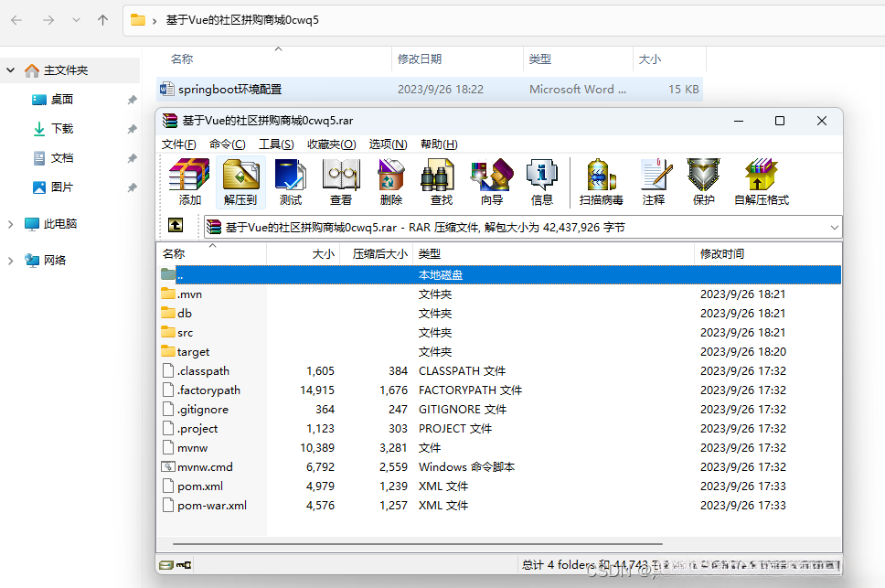
Task: Click the Scan Virus (扫描病毒) icon
Action: (x=601, y=182)
